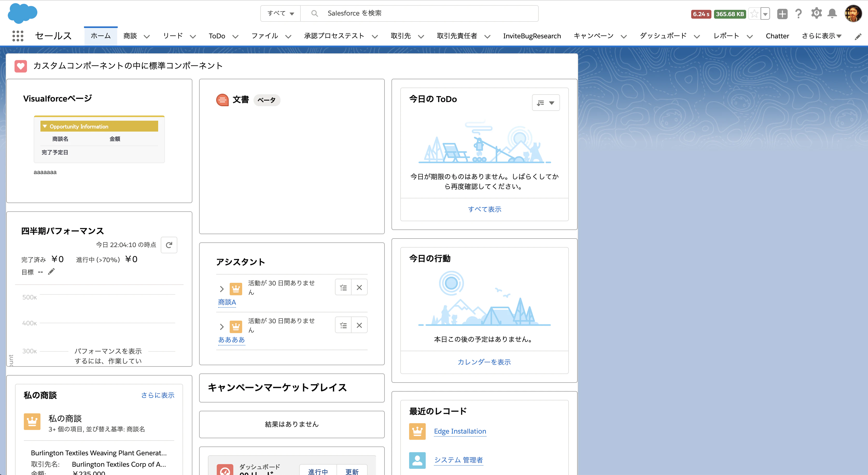Click the notifications bell icon
The height and width of the screenshot is (475, 868).
click(832, 13)
